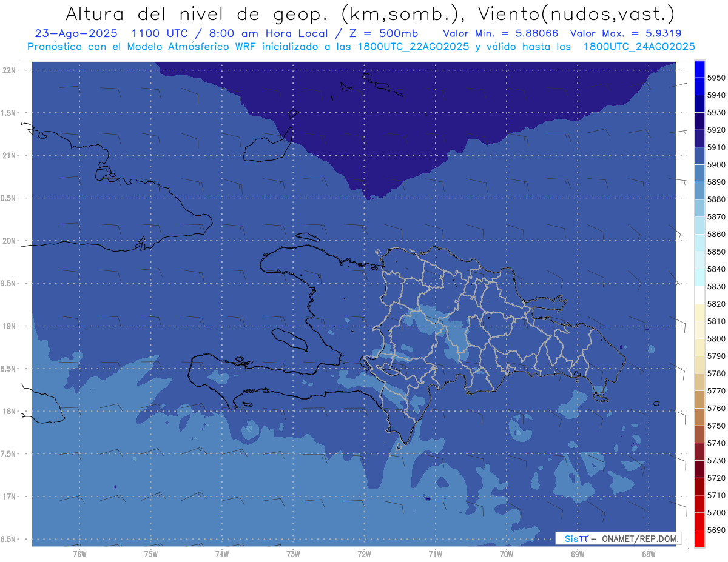Click the '5830' legend value

[x=716, y=287]
